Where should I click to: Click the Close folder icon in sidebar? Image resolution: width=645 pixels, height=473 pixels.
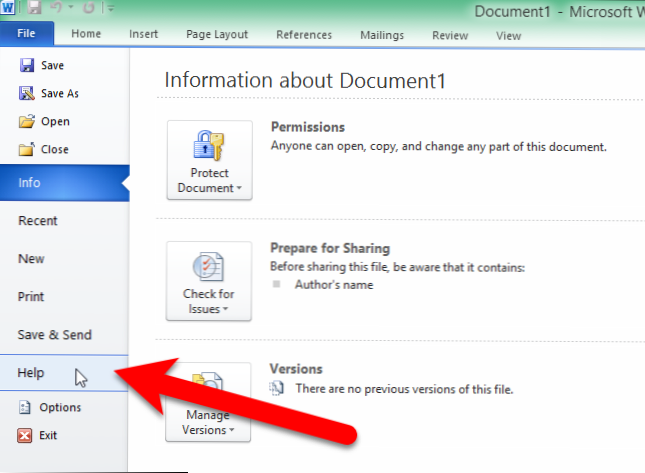point(27,149)
